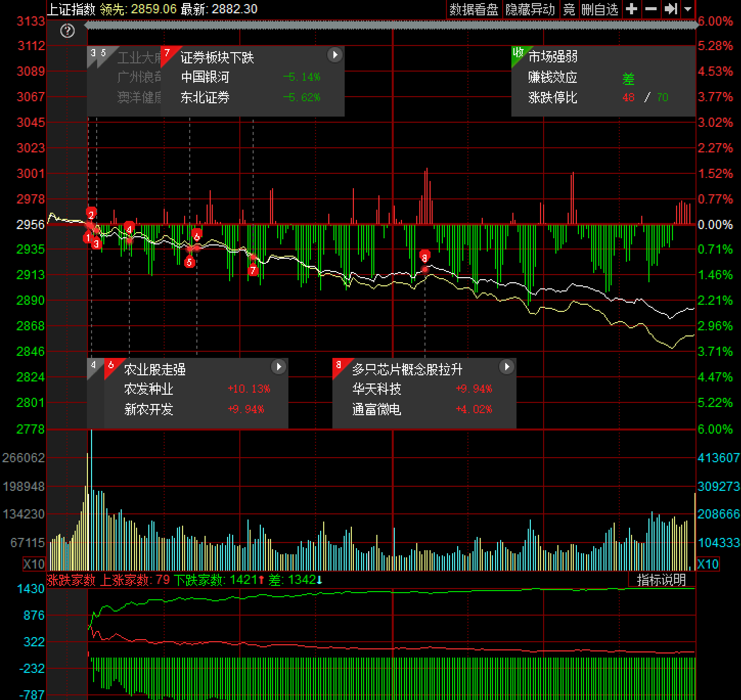Click chart event marker 7

pos(253,270)
